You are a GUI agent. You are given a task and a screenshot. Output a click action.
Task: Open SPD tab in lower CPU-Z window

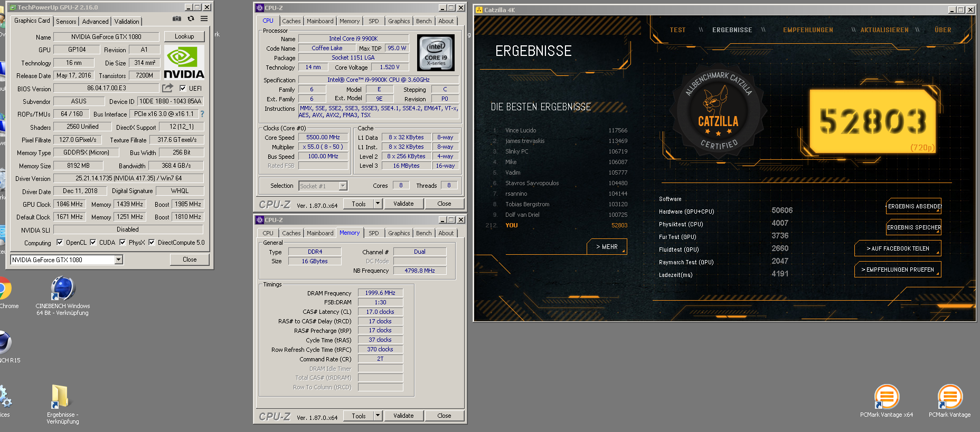pos(373,233)
